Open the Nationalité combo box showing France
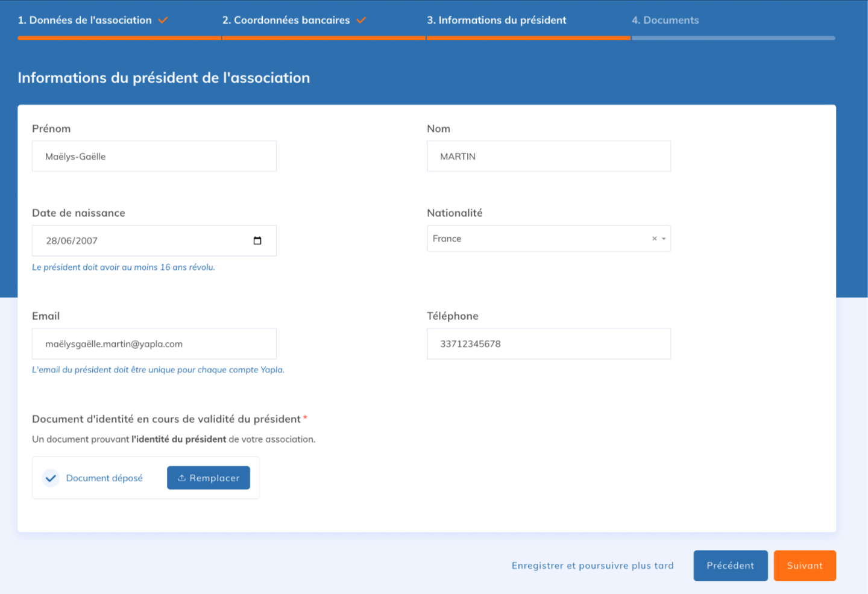 click(536, 239)
